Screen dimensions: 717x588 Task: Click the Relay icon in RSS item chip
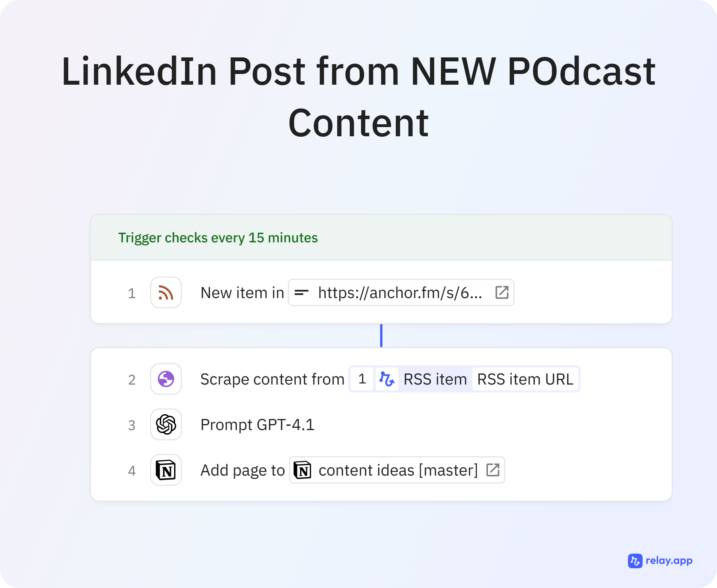click(386, 379)
